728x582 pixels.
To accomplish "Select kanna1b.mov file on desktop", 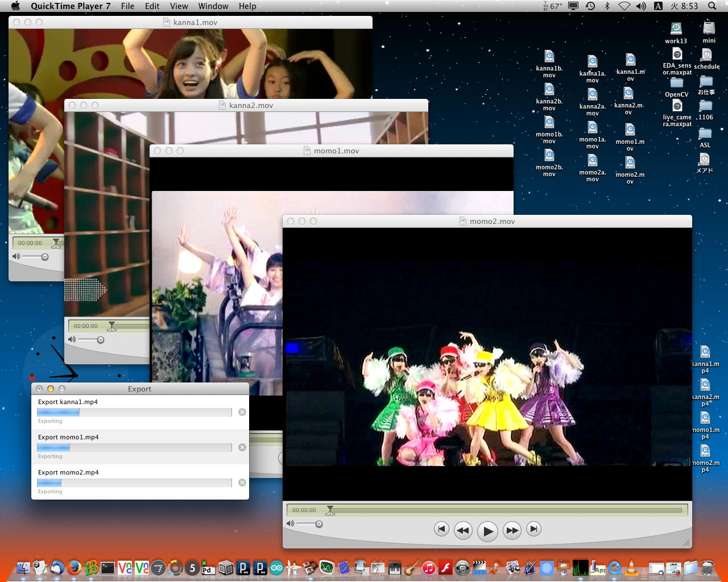I will (549, 57).
